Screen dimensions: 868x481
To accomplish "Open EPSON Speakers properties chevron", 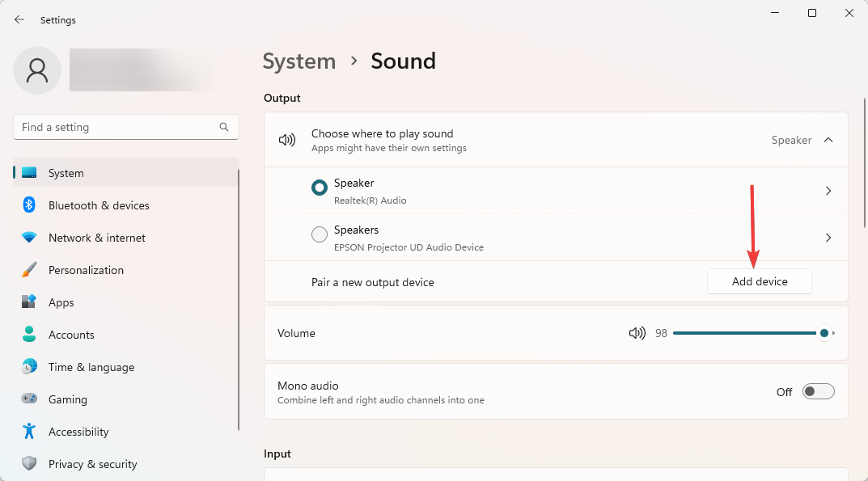I will tap(828, 238).
